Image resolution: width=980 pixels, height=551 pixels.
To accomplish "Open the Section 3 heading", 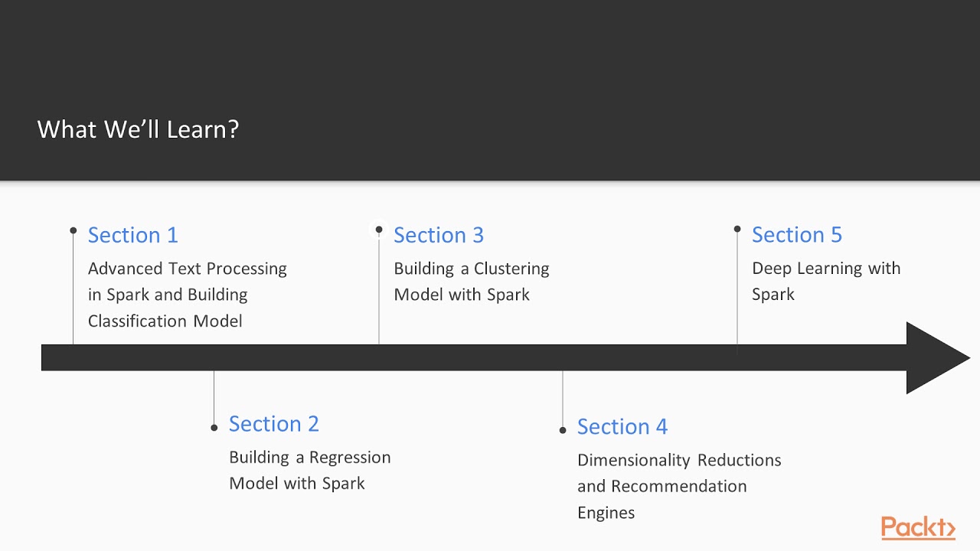I will (439, 235).
